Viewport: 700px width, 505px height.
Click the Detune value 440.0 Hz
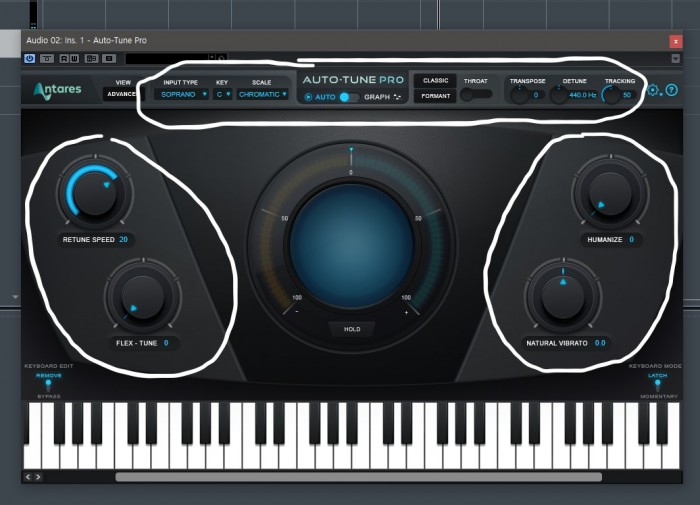click(583, 95)
